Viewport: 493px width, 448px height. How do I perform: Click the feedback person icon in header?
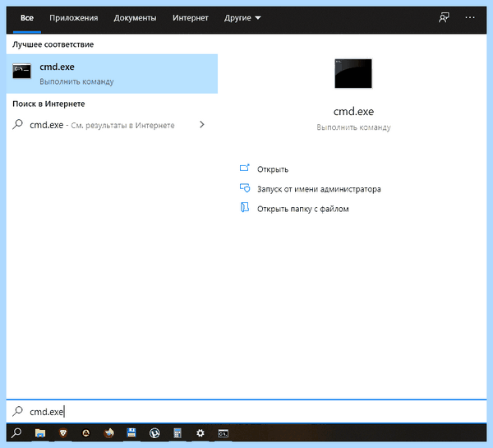(x=444, y=17)
